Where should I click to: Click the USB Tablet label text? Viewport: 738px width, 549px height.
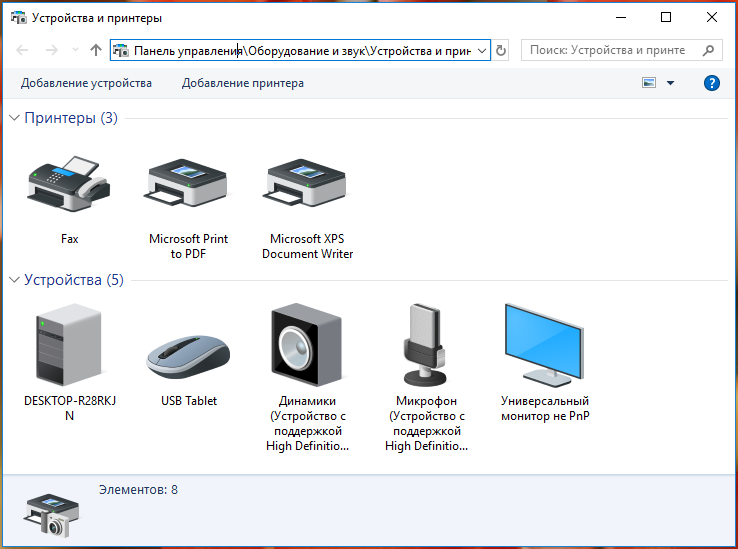point(189,401)
